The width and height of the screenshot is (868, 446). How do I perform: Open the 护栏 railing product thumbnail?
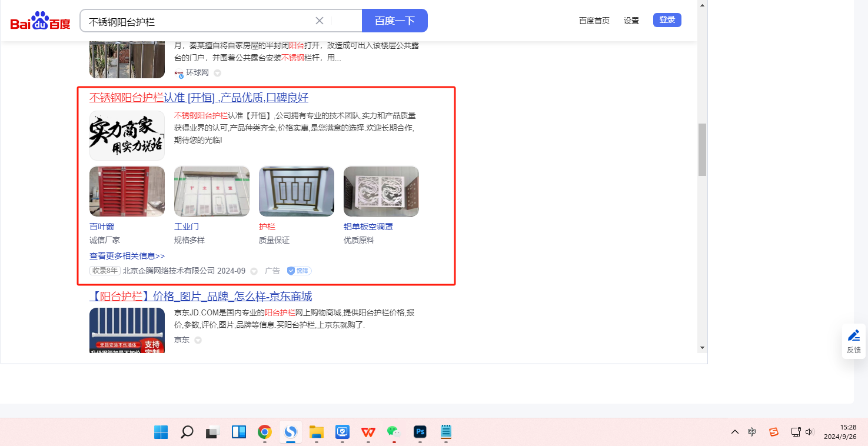coord(297,192)
